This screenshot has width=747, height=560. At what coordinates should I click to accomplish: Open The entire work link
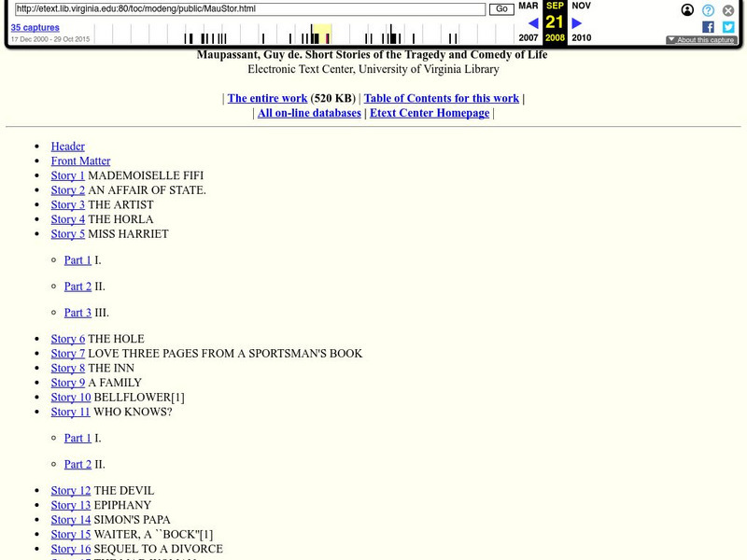267,98
